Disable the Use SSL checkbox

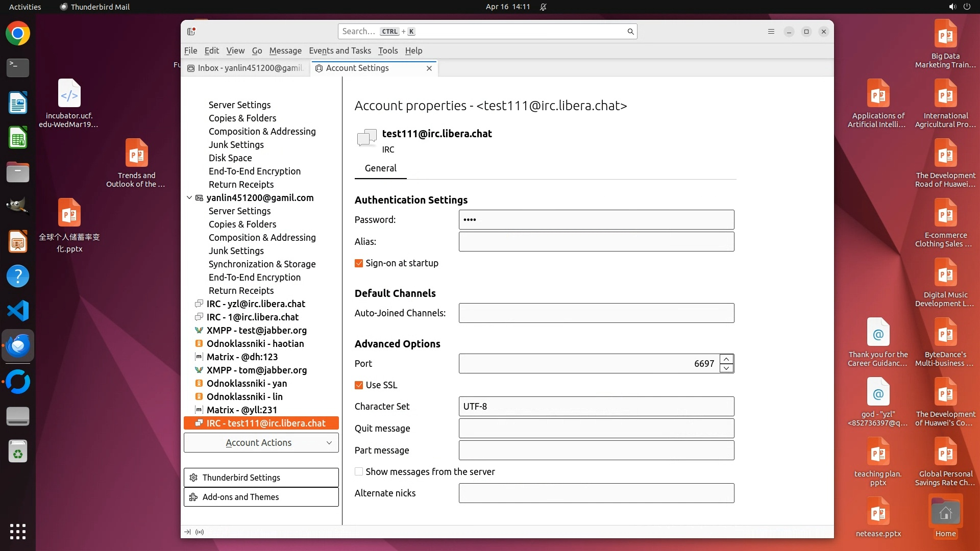tap(359, 385)
